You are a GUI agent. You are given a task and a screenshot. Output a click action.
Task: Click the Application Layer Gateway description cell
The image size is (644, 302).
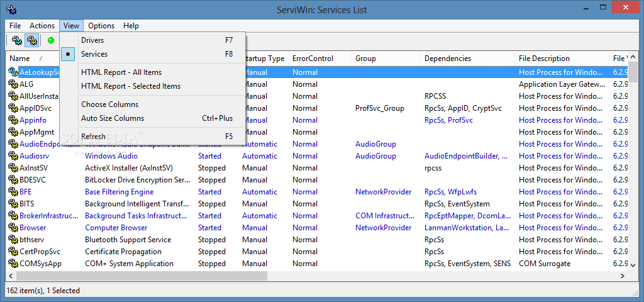click(562, 84)
